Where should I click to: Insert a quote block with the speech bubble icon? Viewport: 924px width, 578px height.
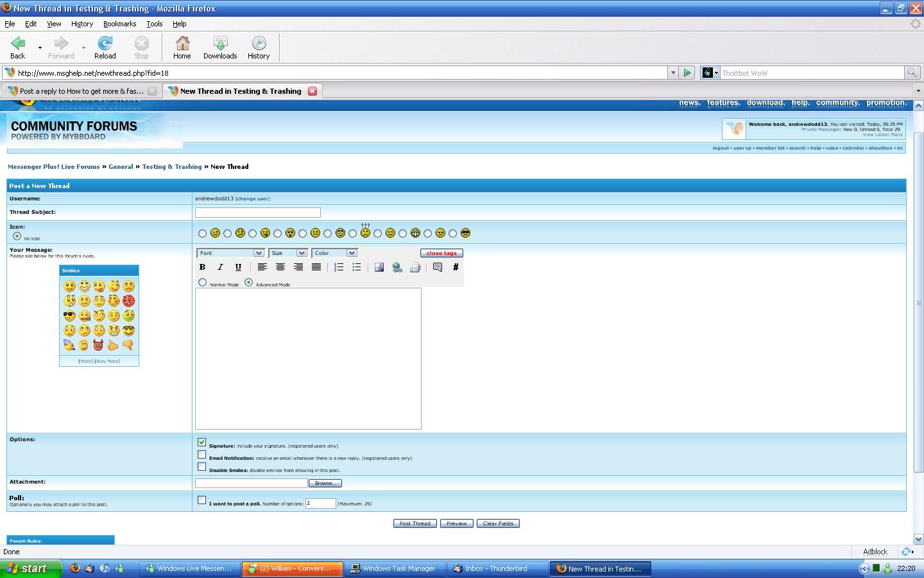[x=438, y=267]
